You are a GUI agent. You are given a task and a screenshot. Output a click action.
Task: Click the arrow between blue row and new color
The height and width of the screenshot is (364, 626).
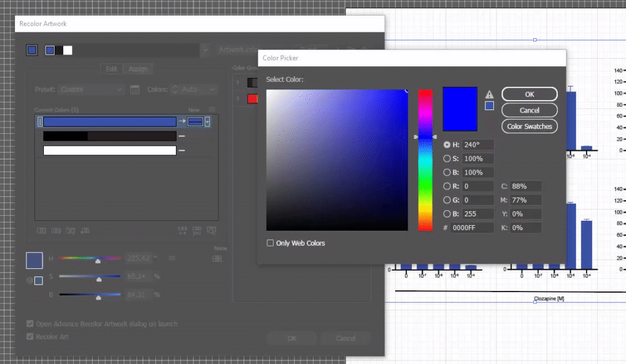182,121
